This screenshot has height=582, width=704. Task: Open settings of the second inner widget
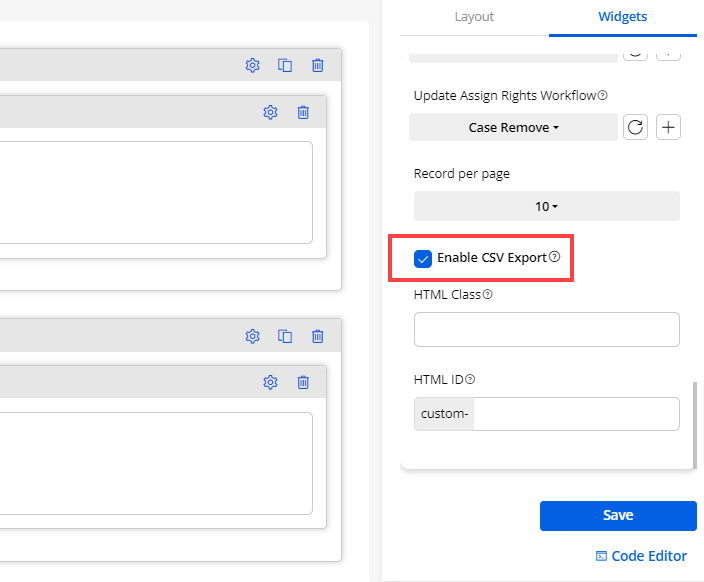point(270,382)
